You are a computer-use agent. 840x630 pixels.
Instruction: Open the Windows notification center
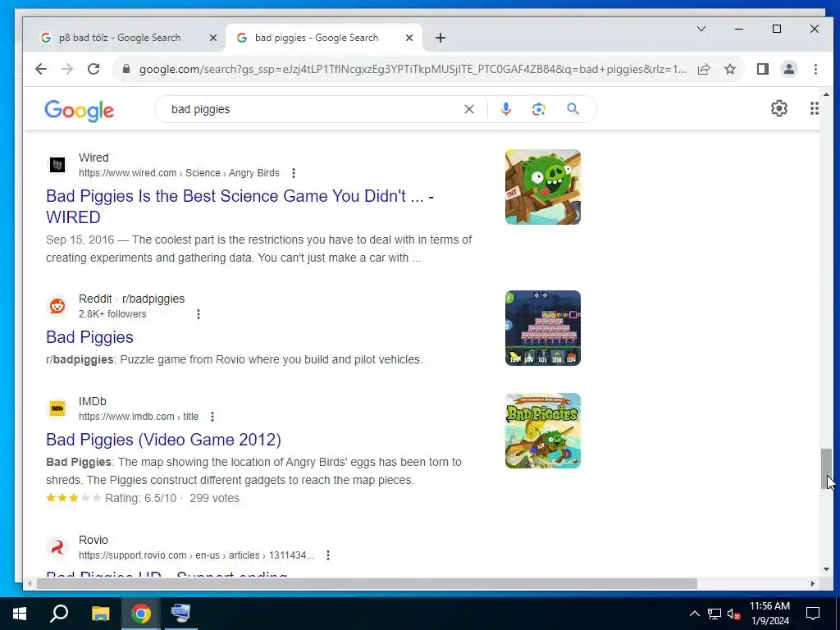point(813,614)
